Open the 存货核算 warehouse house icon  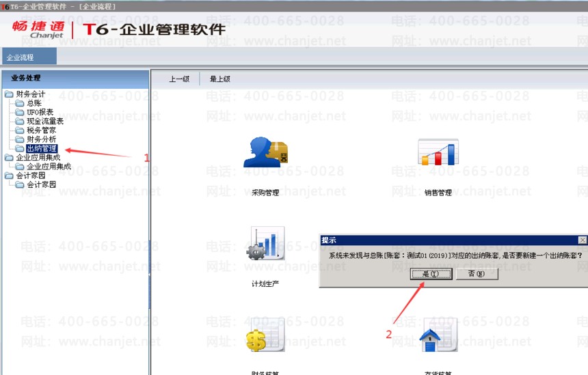tap(438, 335)
